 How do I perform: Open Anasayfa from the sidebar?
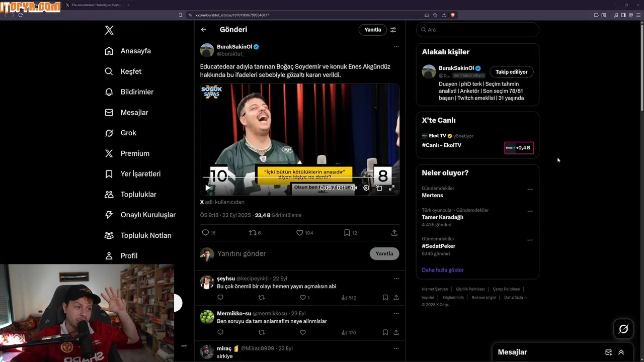[128, 51]
